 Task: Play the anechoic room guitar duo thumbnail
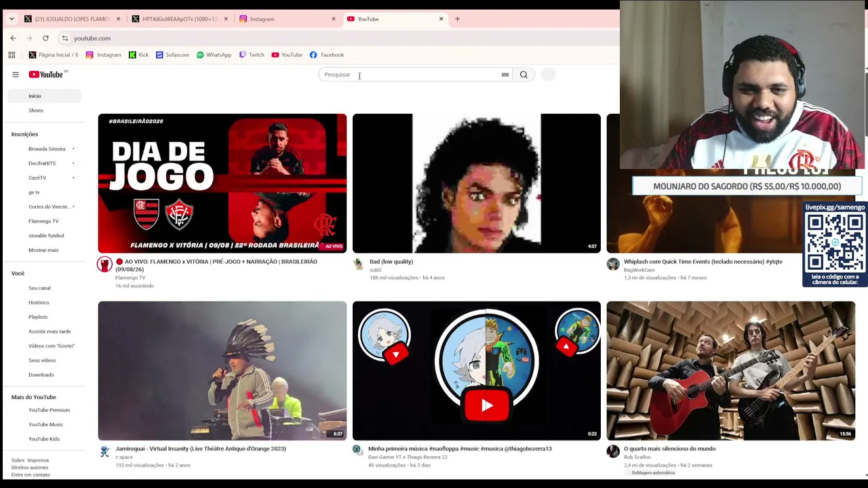[731, 371]
